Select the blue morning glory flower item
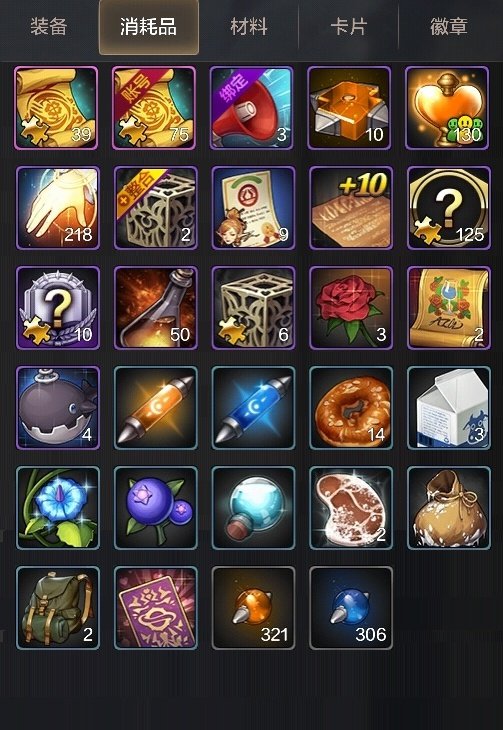 pyautogui.click(x=58, y=508)
